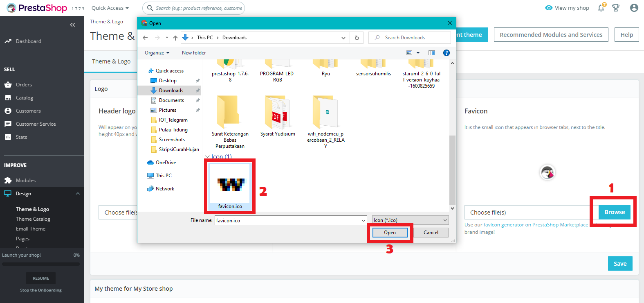Image resolution: width=644 pixels, height=303 pixels.
Task: Click the notifications bell icon
Action: point(601,8)
